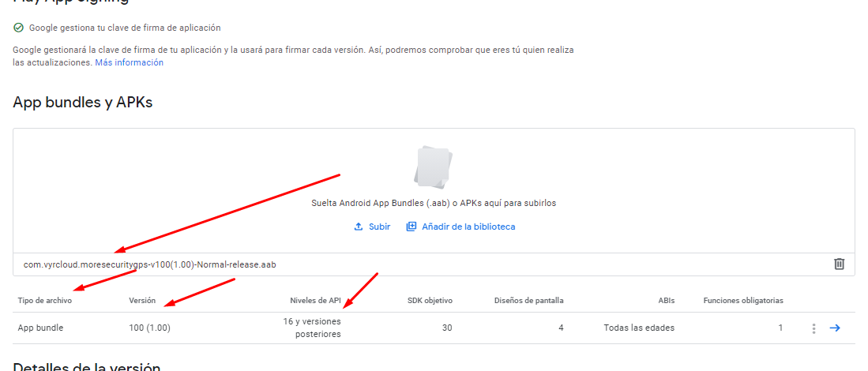Click the SDK objetivo column header
This screenshot has height=371, width=868.
coord(430,301)
